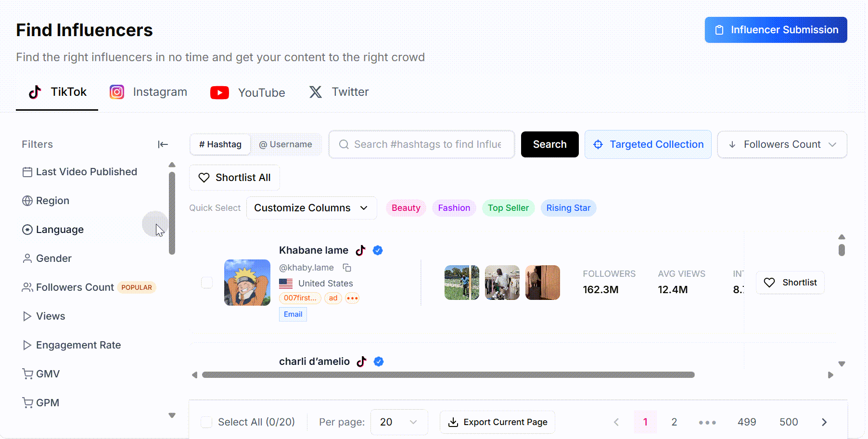Show more tags with the three-dots icon
Viewport: 868px width, 439px height.
coord(352,298)
